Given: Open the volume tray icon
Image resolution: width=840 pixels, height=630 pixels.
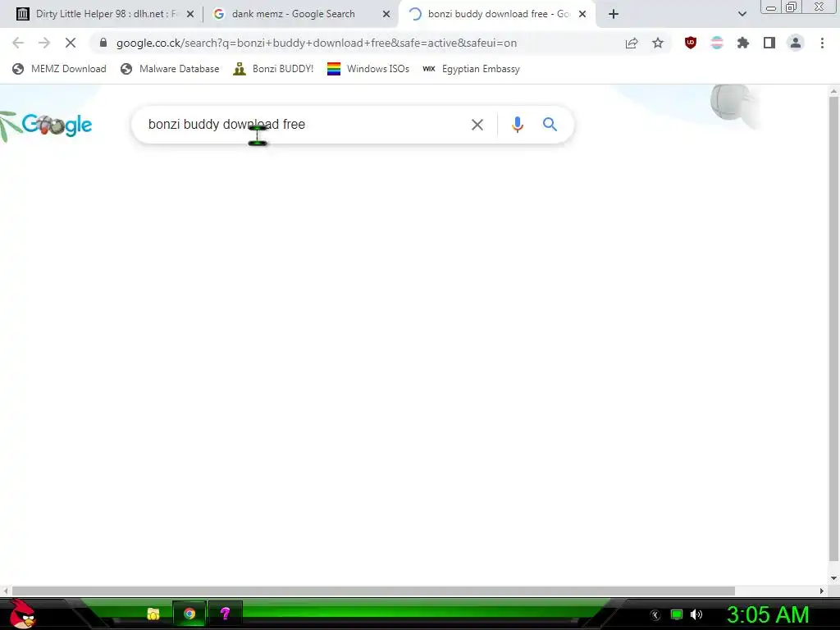Looking at the screenshot, I should (x=696, y=614).
